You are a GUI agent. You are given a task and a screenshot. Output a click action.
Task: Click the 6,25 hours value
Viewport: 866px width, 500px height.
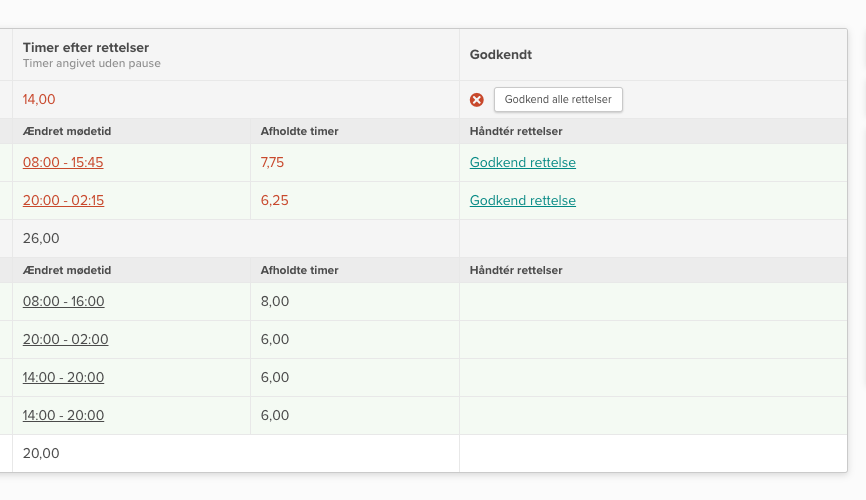(x=274, y=201)
